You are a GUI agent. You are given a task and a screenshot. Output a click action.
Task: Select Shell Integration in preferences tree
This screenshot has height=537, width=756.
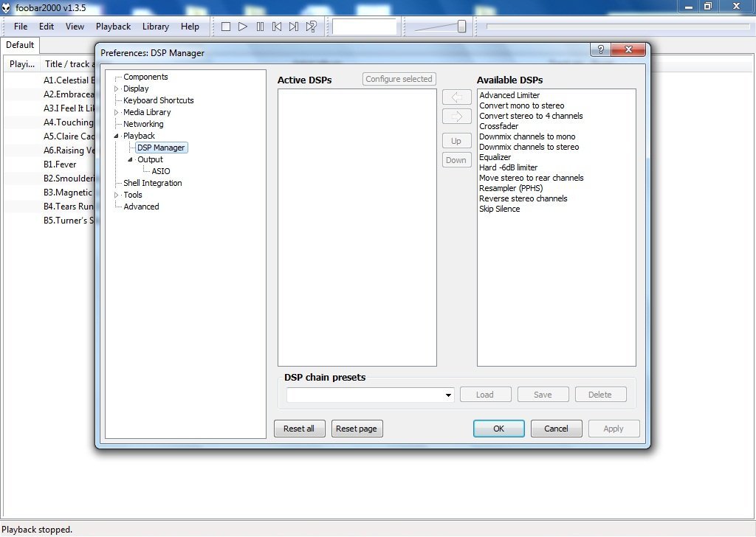click(152, 183)
